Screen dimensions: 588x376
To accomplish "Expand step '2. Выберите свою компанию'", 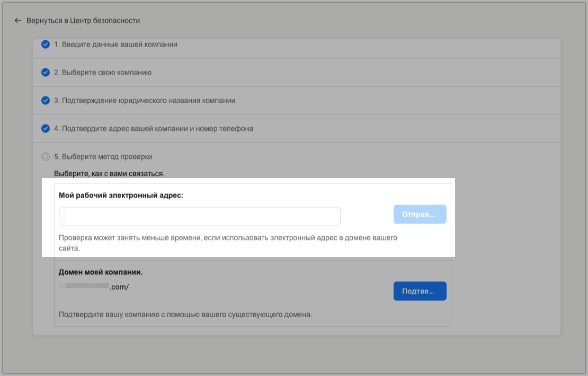I will click(x=103, y=73).
